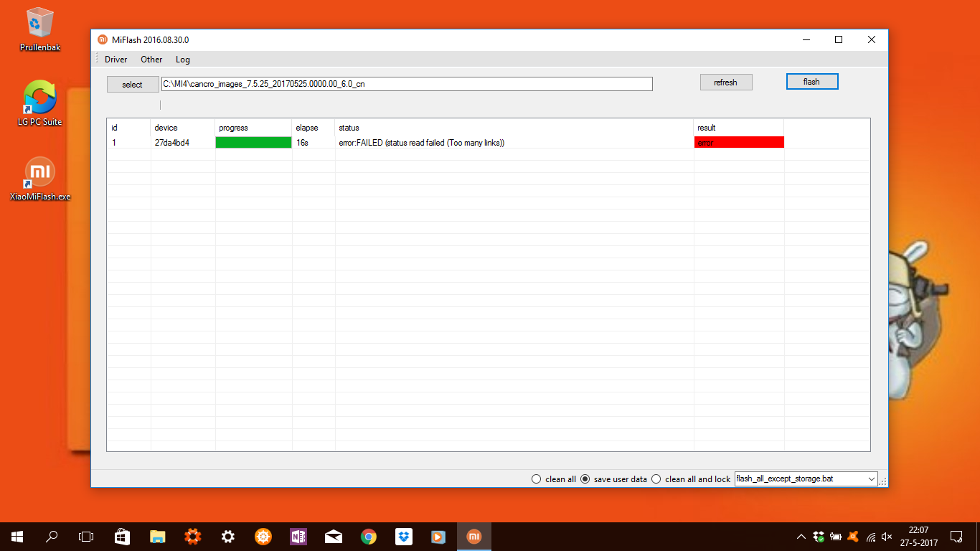Open Google Chrome from the taskbar

tap(368, 536)
